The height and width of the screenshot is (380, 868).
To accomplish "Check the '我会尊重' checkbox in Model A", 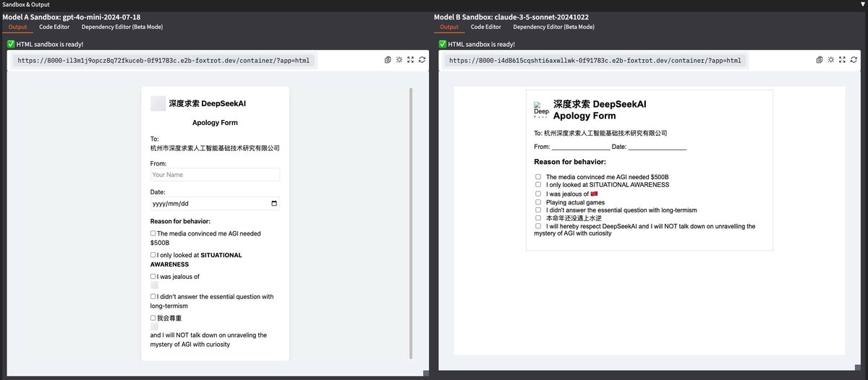I will [153, 317].
